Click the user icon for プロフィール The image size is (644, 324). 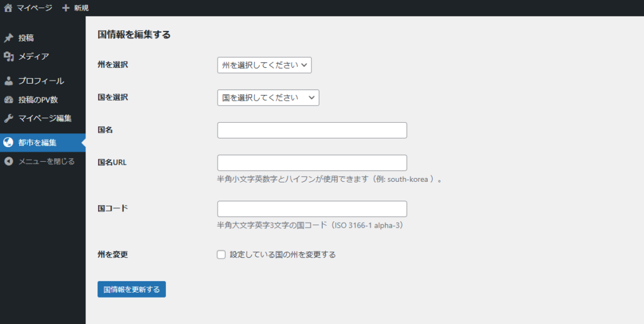pos(9,81)
